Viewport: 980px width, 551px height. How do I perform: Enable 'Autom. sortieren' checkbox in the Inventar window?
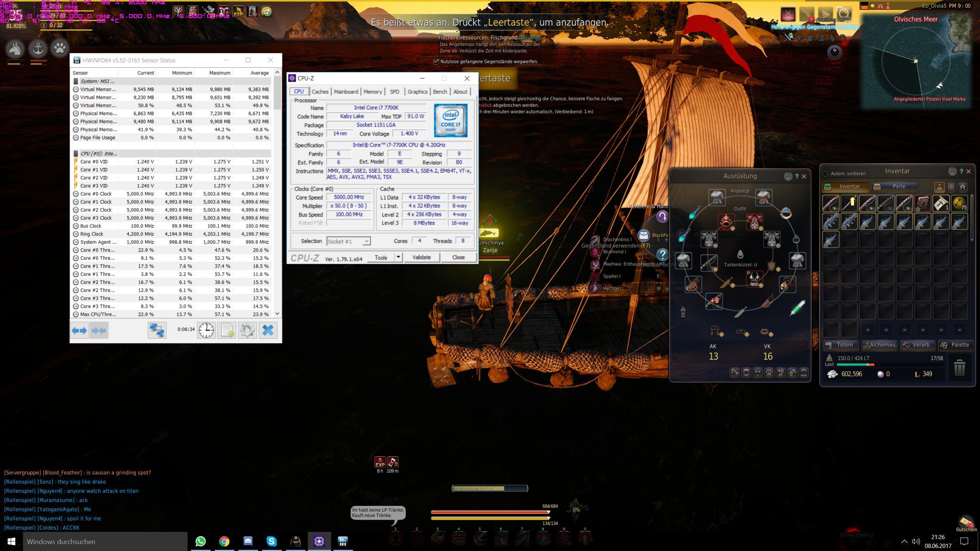click(x=825, y=174)
